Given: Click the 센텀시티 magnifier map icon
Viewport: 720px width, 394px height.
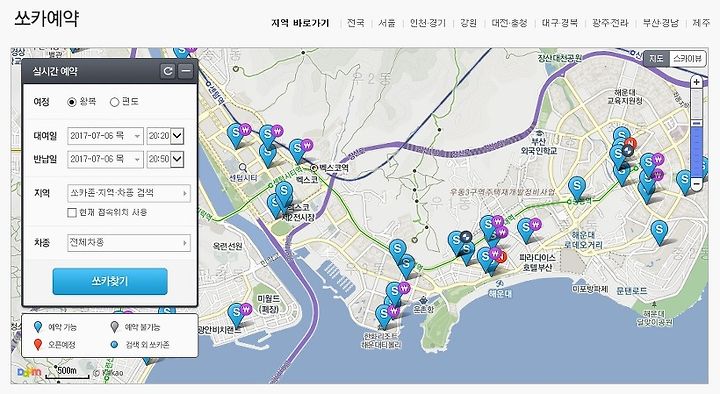Looking at the screenshot, I should [x=243, y=167].
